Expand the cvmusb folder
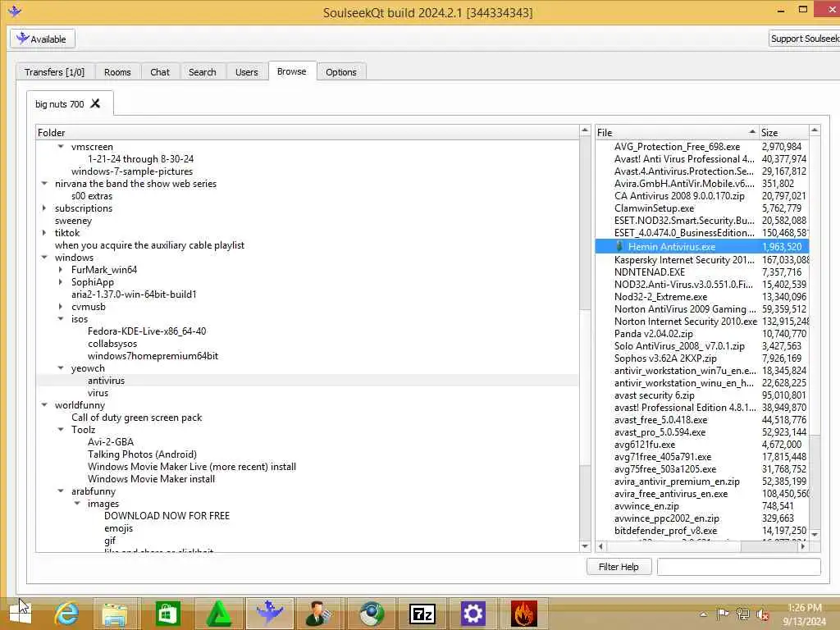The height and width of the screenshot is (630, 840). pos(61,307)
